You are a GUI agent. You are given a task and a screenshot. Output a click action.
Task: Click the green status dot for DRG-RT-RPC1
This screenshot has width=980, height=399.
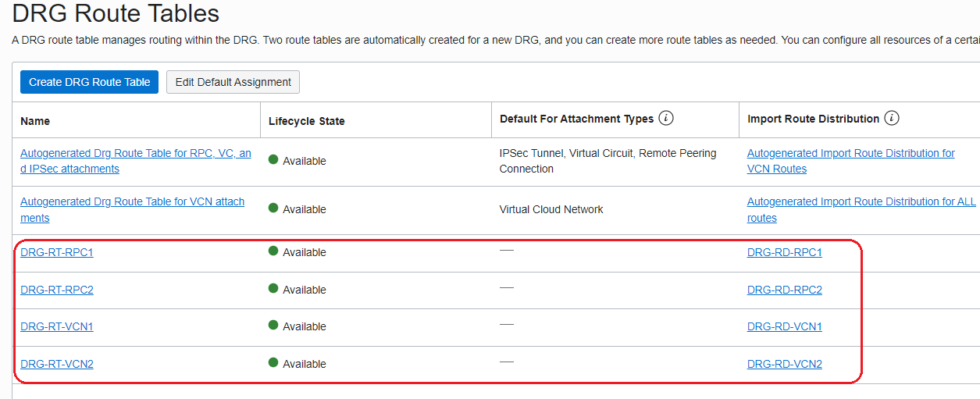pyautogui.click(x=273, y=251)
